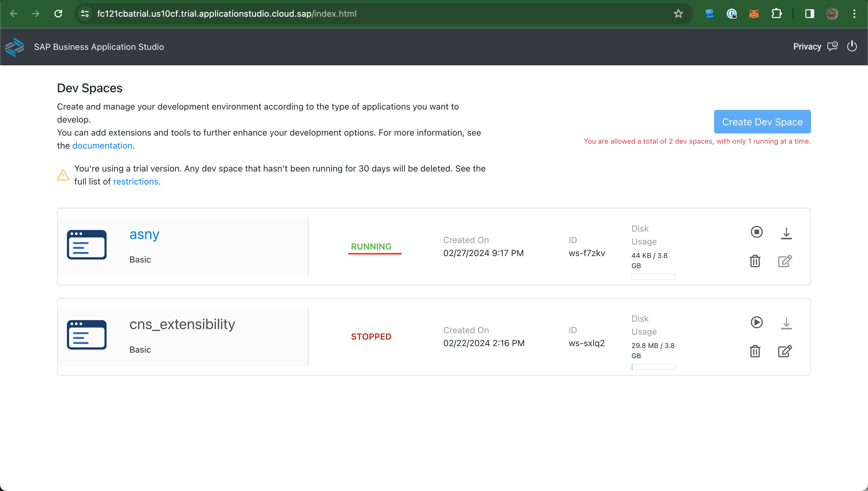Open the documentation link
The image size is (868, 491).
point(102,146)
